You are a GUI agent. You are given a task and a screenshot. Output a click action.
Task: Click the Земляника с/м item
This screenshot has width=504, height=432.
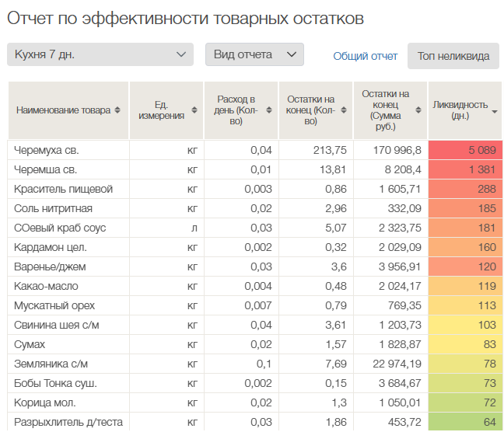[x=51, y=364]
